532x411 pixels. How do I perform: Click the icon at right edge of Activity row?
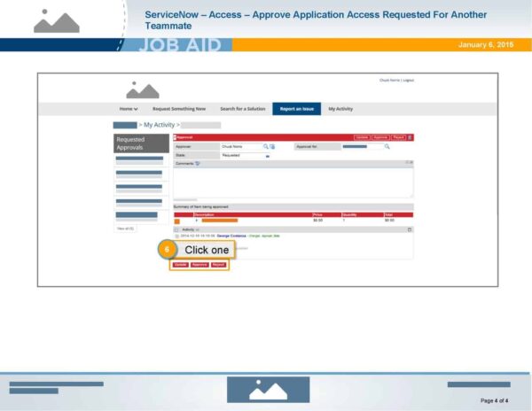click(410, 229)
